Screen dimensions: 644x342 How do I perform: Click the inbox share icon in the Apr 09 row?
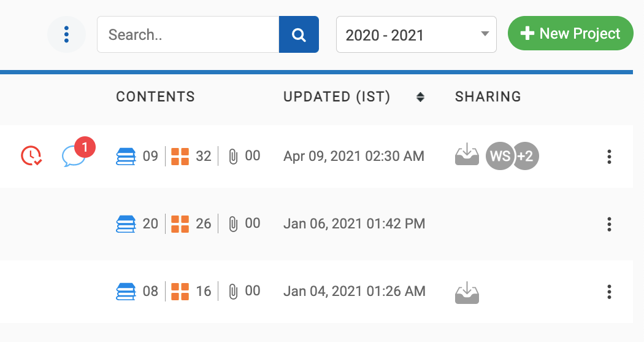coord(467,155)
